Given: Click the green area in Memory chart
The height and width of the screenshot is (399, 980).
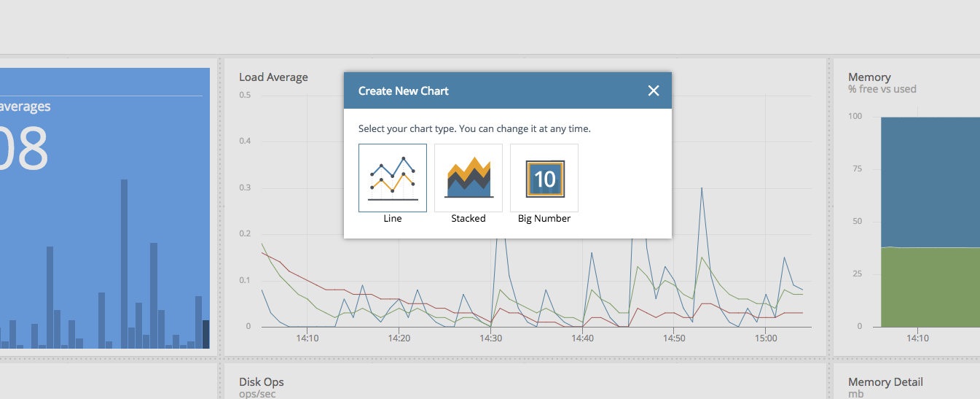Looking at the screenshot, I should click(x=929, y=288).
